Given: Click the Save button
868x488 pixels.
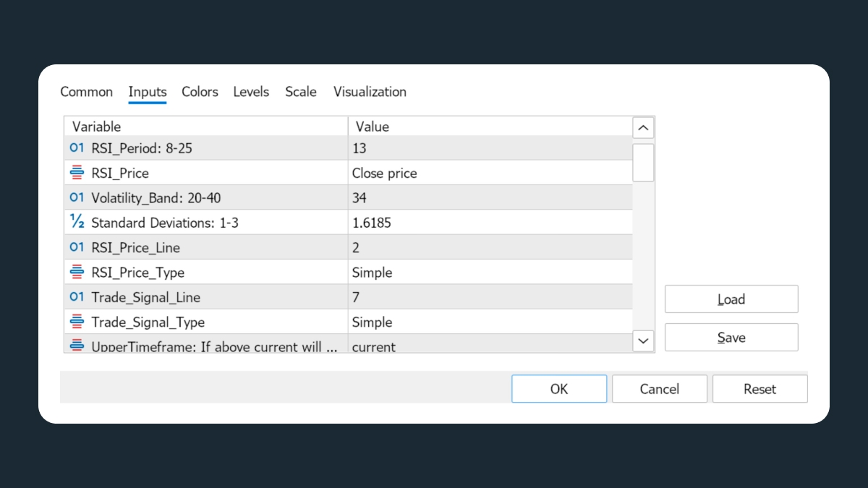Looking at the screenshot, I should coord(731,338).
